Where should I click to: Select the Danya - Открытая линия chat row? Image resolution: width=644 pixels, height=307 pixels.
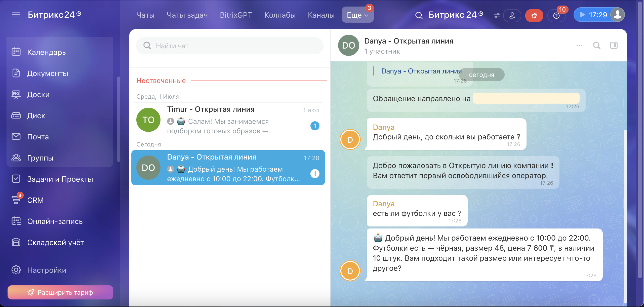coord(228,168)
